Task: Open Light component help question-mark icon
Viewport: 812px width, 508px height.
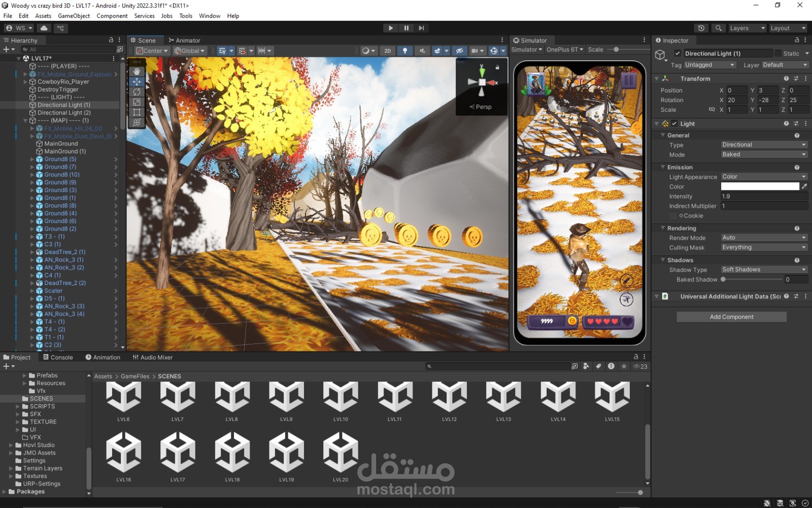Action: [x=786, y=123]
